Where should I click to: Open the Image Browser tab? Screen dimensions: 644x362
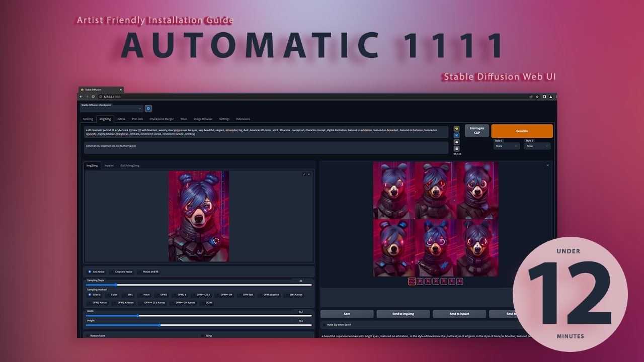[x=203, y=119]
